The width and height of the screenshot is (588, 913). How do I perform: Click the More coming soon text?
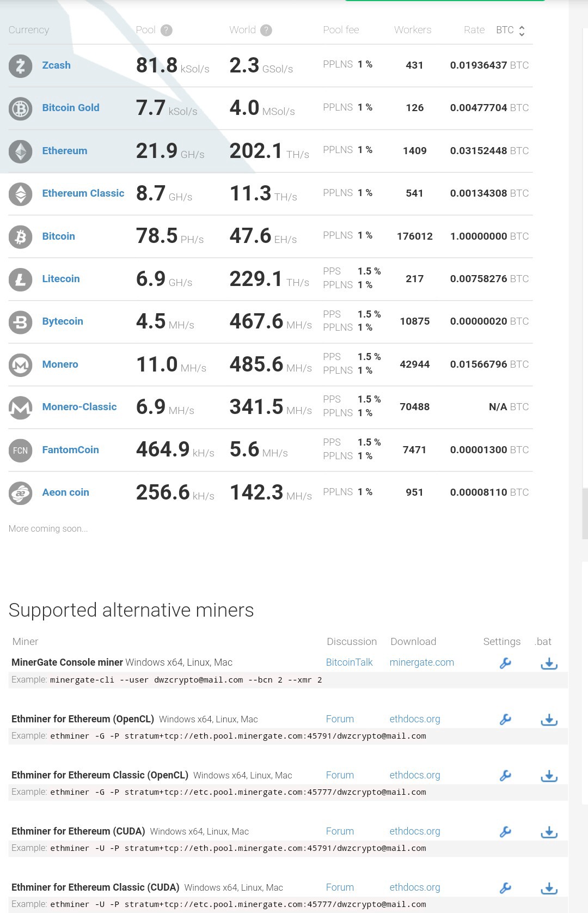click(48, 528)
